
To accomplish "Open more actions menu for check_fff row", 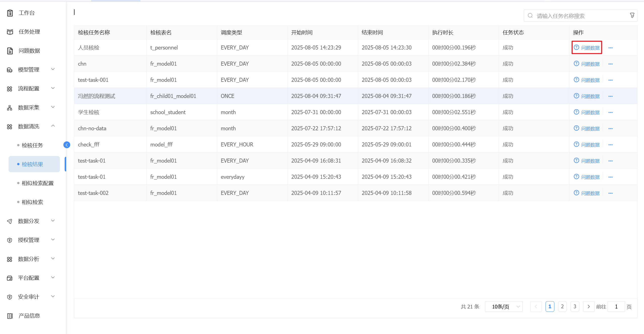I will coord(610,145).
